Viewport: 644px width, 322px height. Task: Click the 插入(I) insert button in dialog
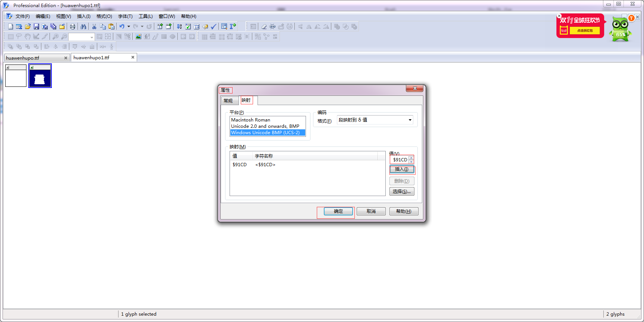(x=402, y=169)
